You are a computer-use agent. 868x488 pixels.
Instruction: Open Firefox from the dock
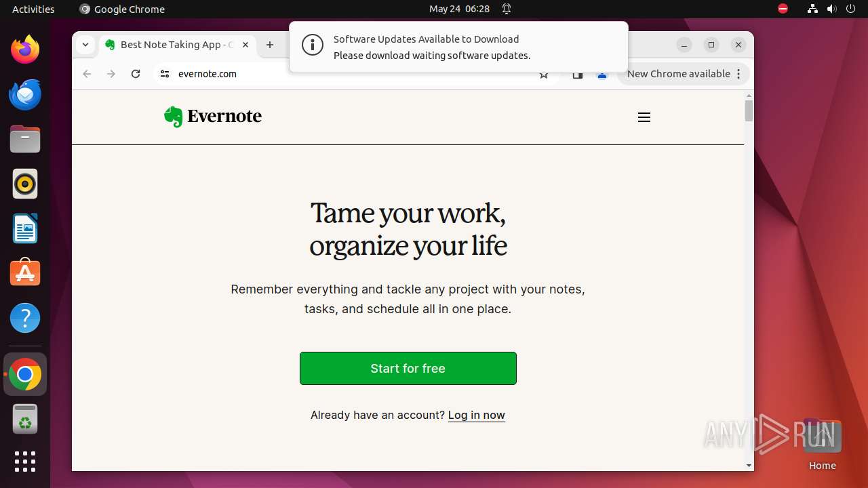25,49
